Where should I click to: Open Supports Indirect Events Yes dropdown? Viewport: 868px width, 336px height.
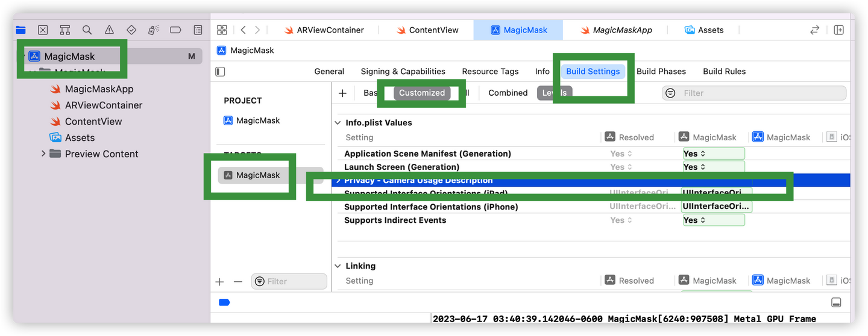tap(713, 220)
